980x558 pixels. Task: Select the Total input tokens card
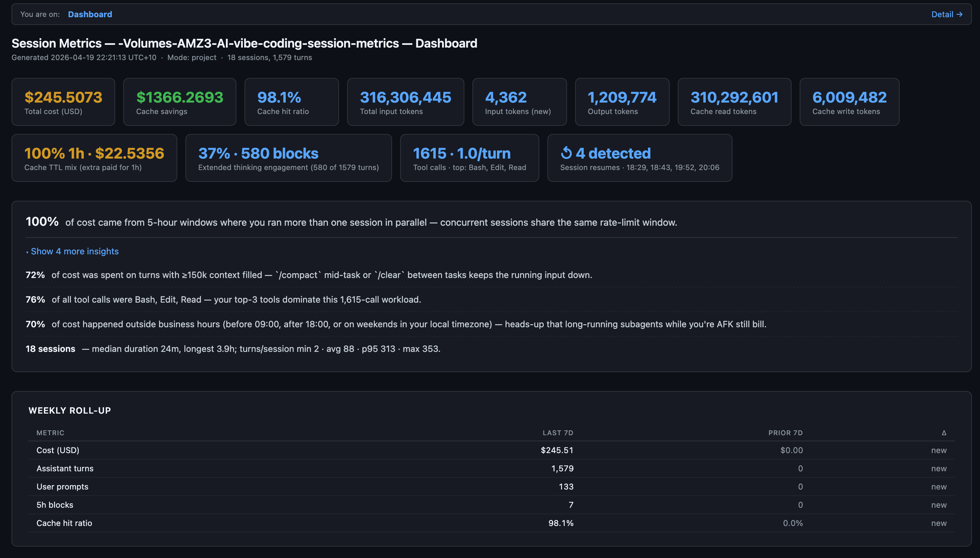405,102
